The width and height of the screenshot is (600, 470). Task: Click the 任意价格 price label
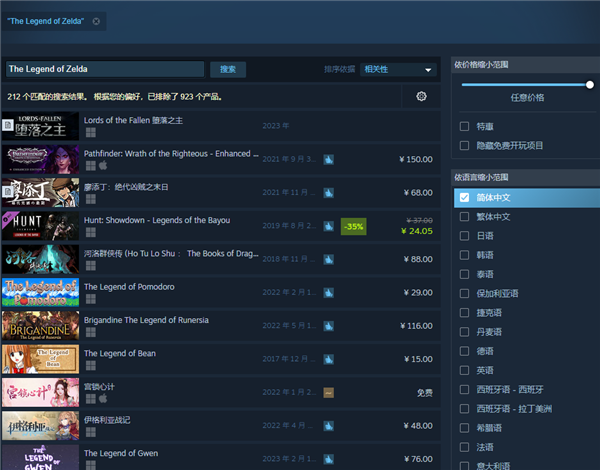[x=527, y=98]
